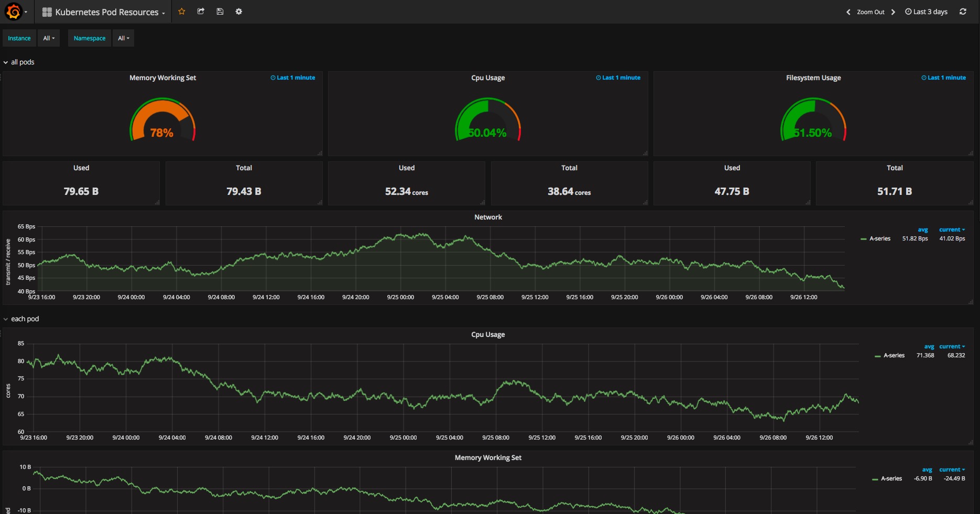Sort Network legend by 'current' column
This screenshot has height=514, width=980.
(951, 229)
